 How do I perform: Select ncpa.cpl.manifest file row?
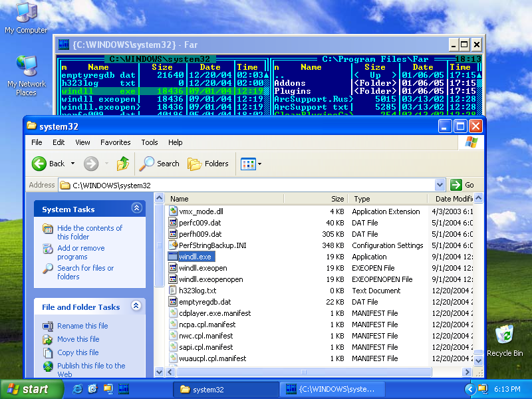point(321,325)
